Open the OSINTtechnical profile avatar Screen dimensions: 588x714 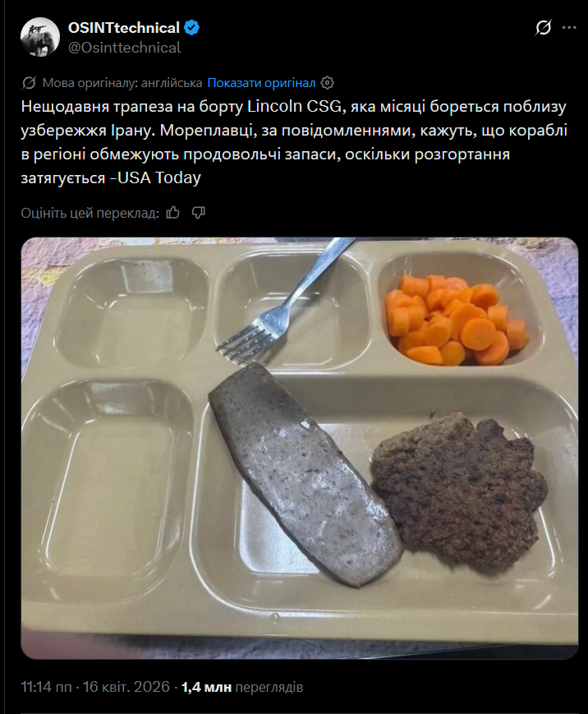[x=40, y=37]
